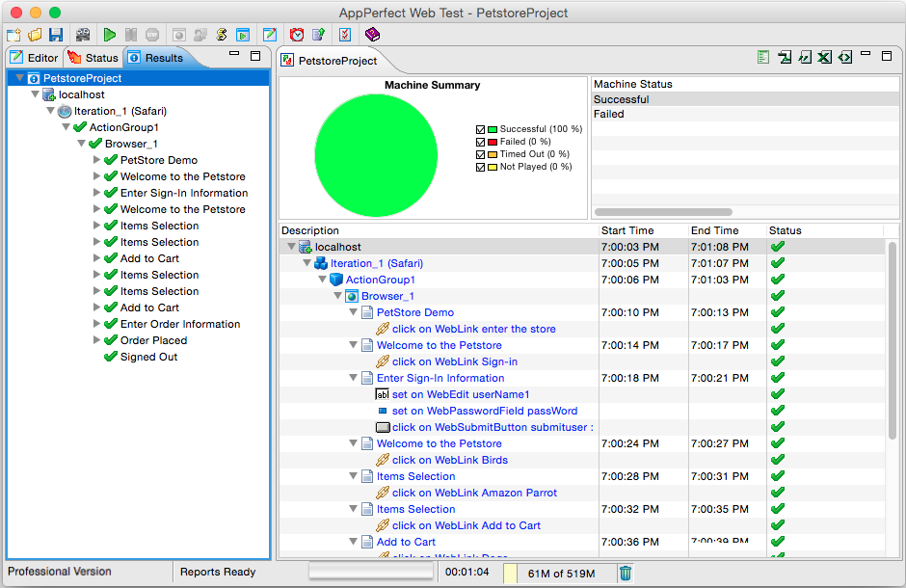Click the video camera record icon
Screen dimensions: 906x588
83,35
